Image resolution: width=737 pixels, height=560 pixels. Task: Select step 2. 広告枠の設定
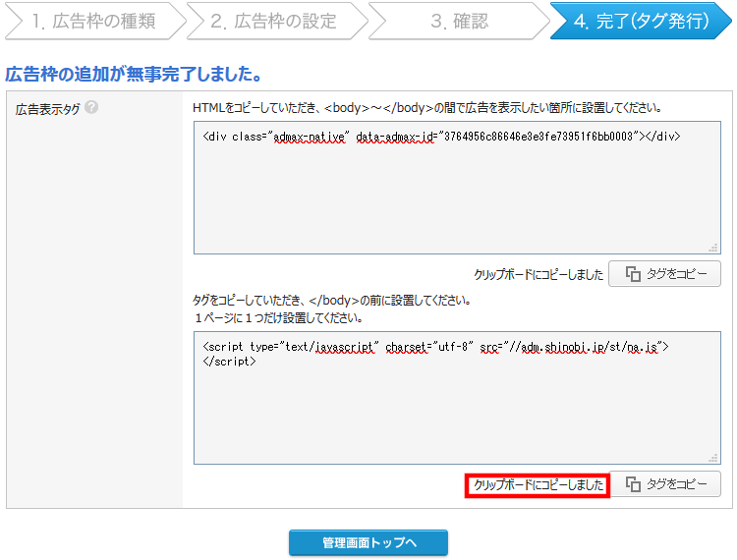(x=277, y=22)
